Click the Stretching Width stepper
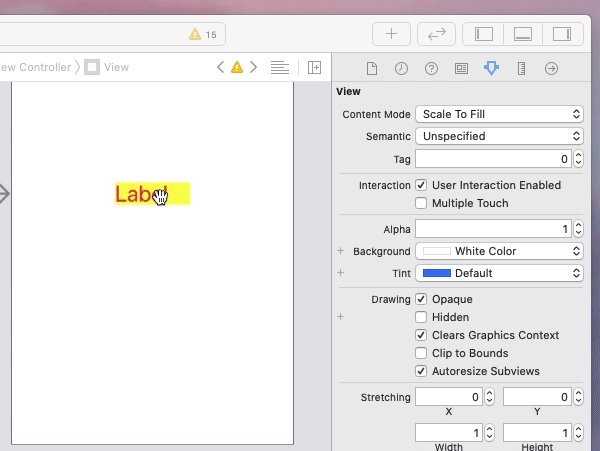This screenshot has width=600, height=451. [x=489, y=433]
